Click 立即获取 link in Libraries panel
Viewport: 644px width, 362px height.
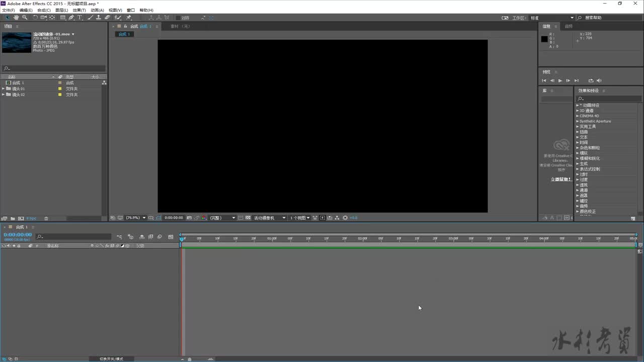click(560, 179)
